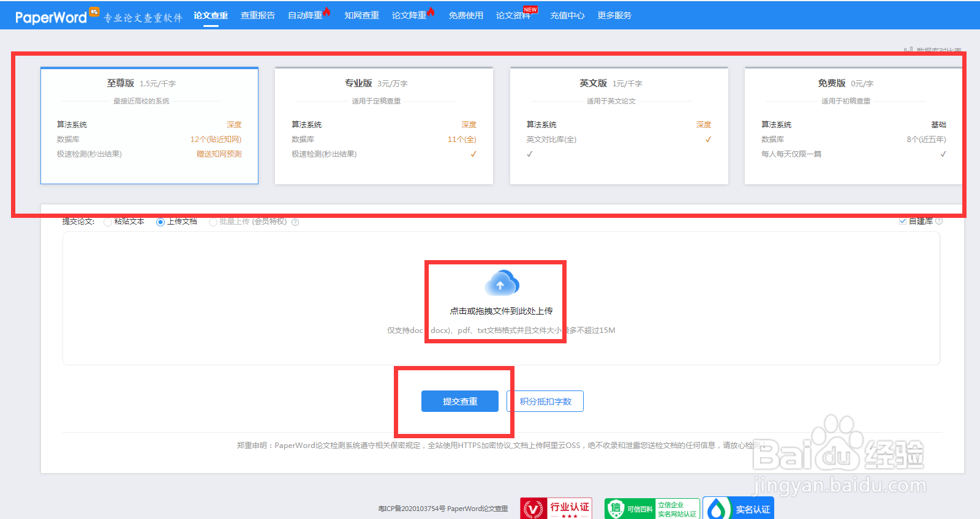The width and height of the screenshot is (980, 519).
Task: Select the 粘贴文本 radio option
Action: [x=108, y=222]
